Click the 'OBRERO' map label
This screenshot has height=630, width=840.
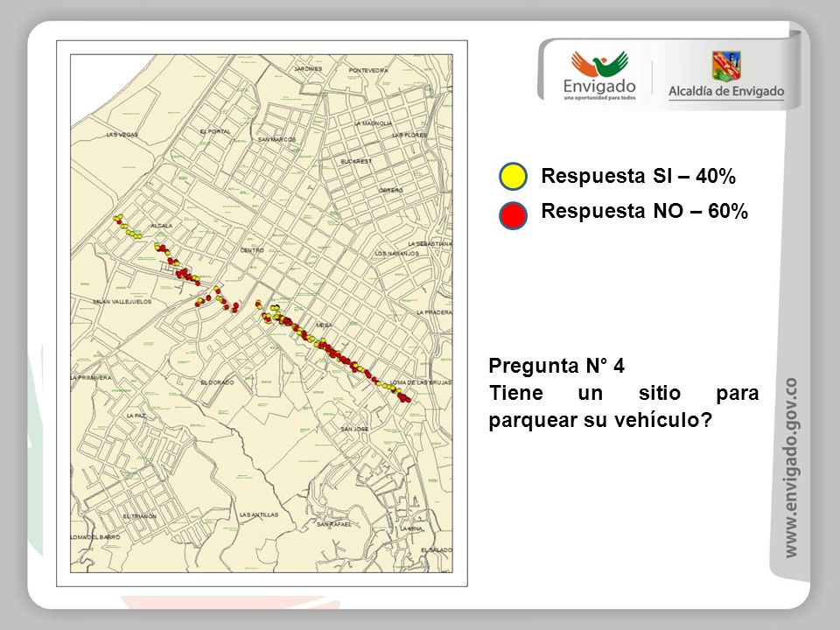390,190
